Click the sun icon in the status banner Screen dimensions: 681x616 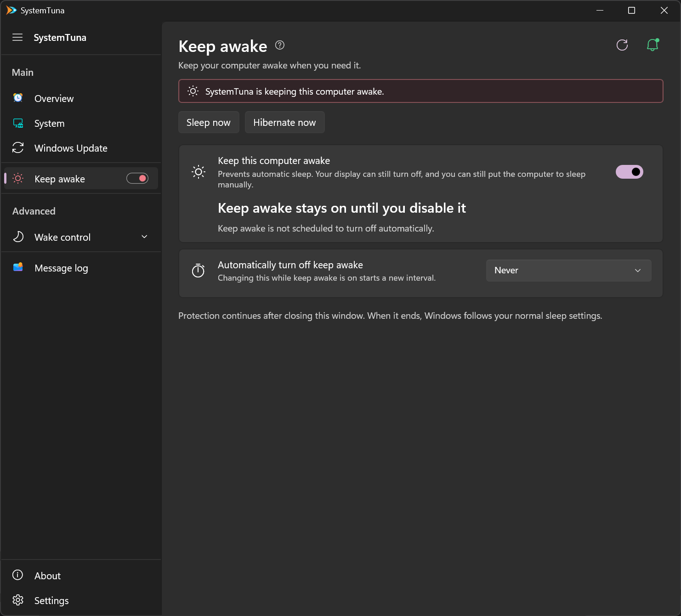point(193,91)
